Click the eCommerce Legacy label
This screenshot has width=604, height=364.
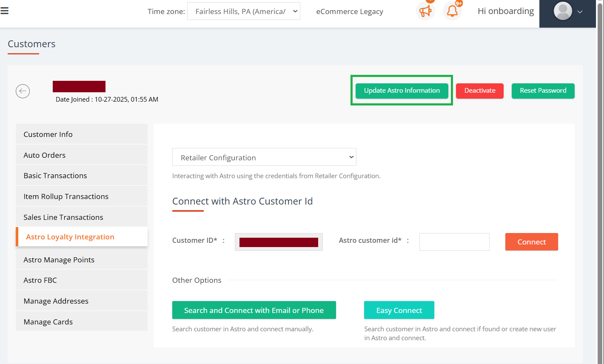tap(350, 12)
